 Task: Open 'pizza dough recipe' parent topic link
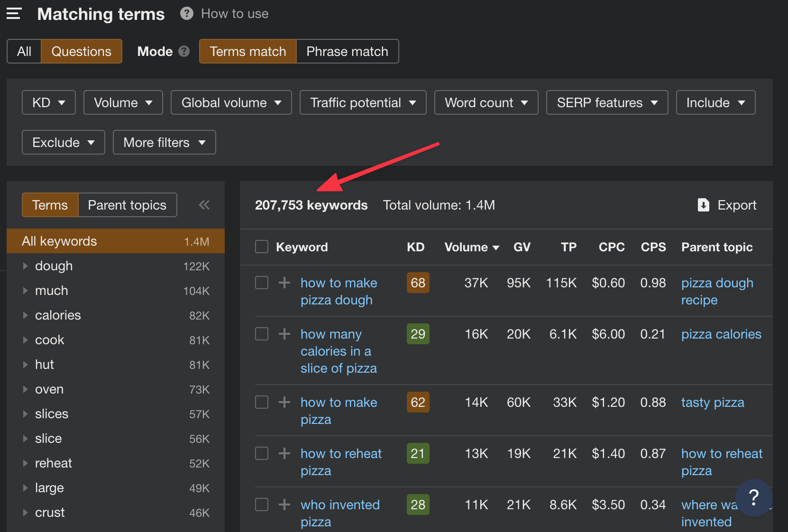(x=717, y=291)
